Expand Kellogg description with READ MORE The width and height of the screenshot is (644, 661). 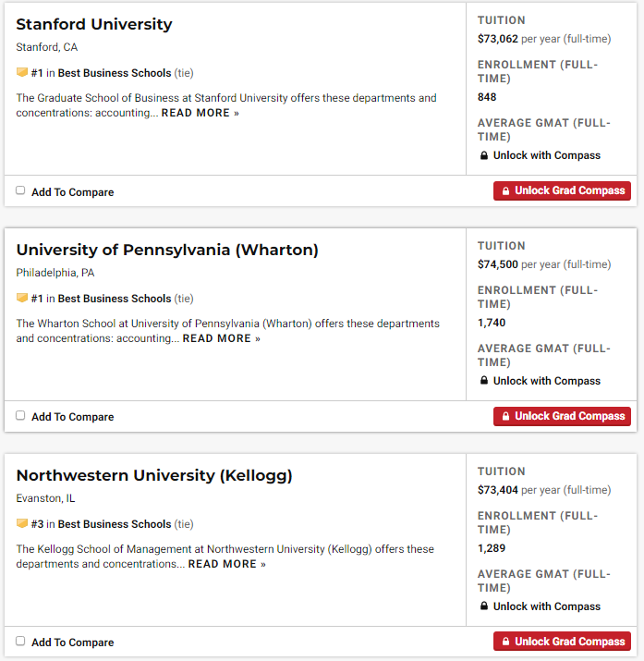(x=226, y=564)
